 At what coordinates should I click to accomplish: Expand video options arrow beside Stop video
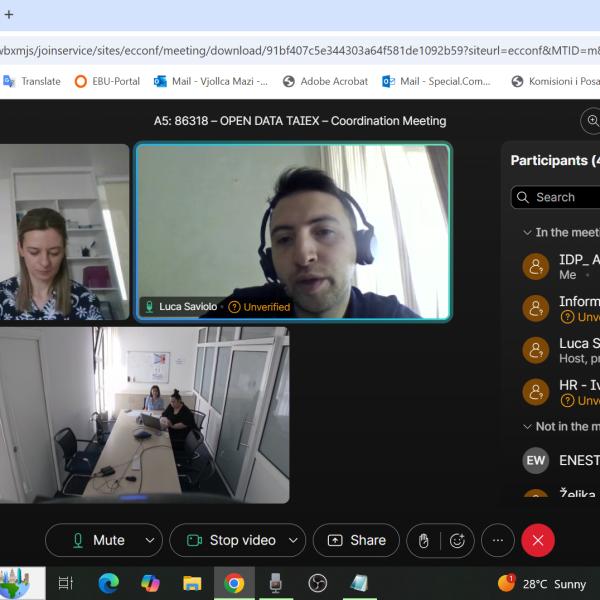tap(293, 540)
